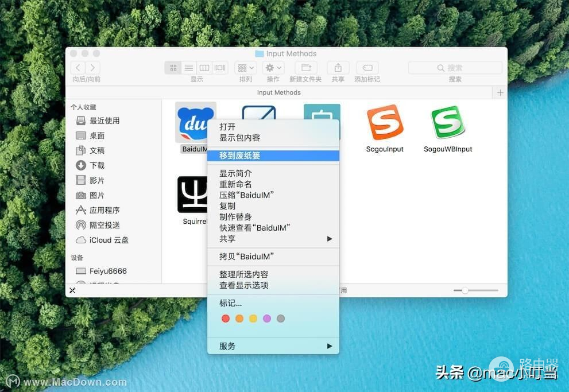Switch to icon view mode

[173, 68]
